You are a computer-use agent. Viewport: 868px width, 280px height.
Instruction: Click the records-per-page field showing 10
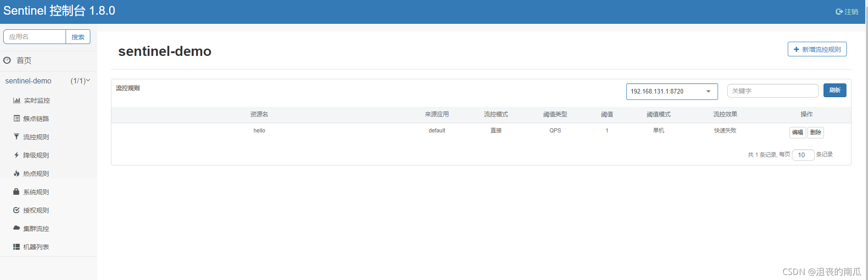point(803,155)
